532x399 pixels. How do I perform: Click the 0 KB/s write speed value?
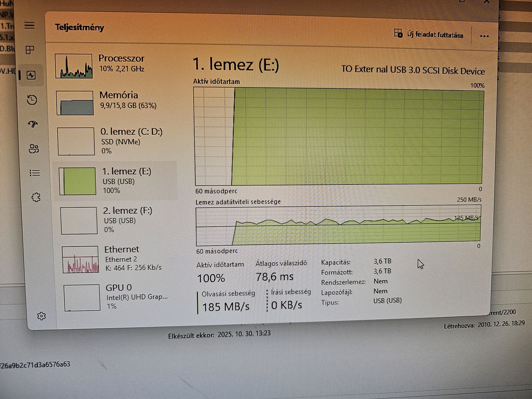click(287, 305)
